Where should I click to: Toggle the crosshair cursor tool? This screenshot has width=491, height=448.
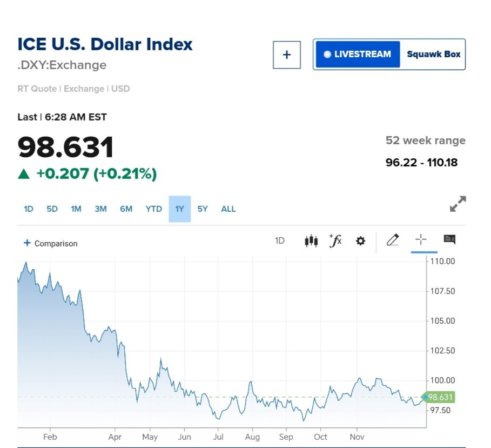(421, 240)
